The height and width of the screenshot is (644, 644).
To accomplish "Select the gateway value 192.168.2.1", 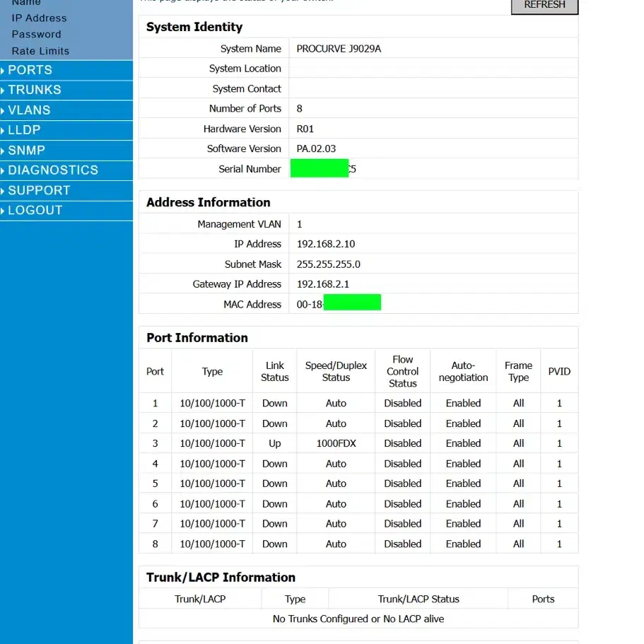I will tap(323, 284).
